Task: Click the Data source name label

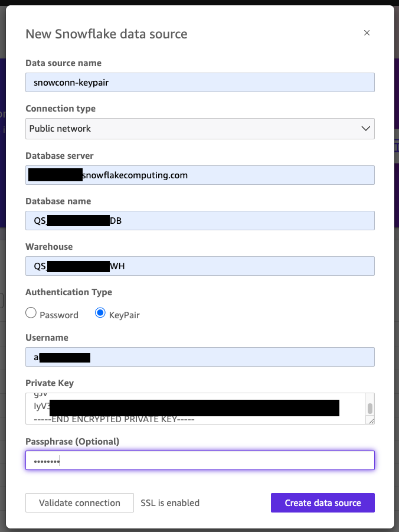Action: [x=63, y=63]
